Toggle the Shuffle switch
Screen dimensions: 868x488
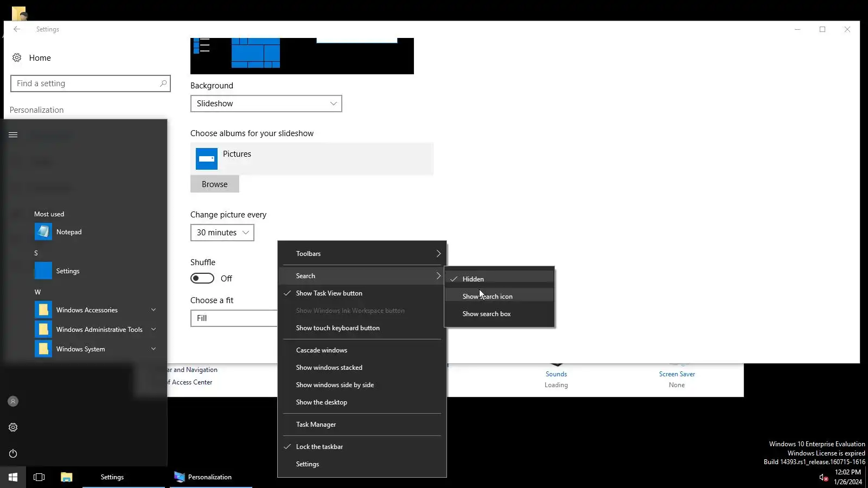[202, 278]
